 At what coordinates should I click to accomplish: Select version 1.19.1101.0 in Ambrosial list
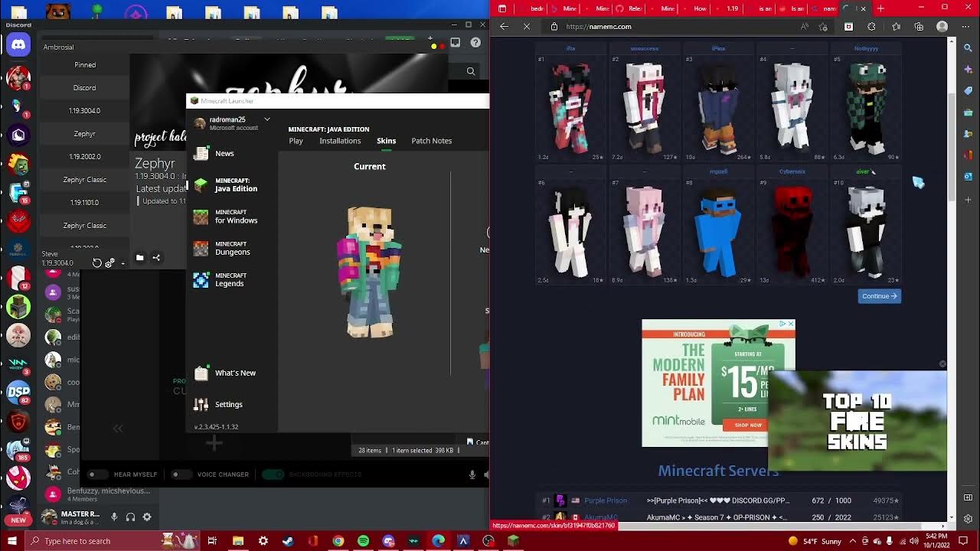pos(85,203)
